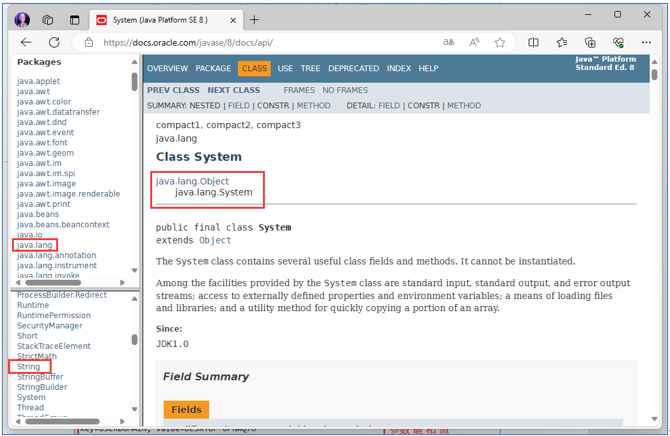Image resolution: width=670 pixels, height=436 pixels.
Task: Click class list vertical scrollbar thumb
Action: (x=134, y=340)
